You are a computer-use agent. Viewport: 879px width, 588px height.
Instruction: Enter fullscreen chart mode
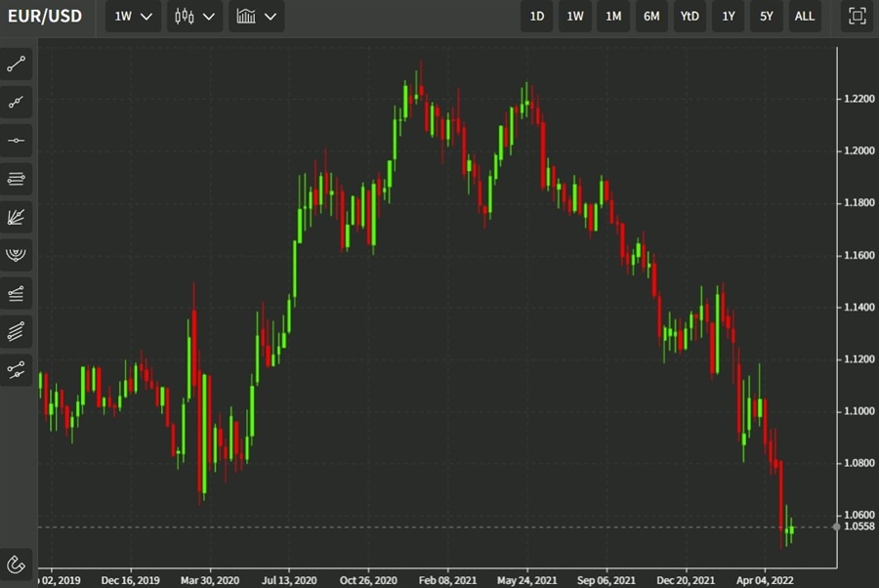pyautogui.click(x=855, y=16)
